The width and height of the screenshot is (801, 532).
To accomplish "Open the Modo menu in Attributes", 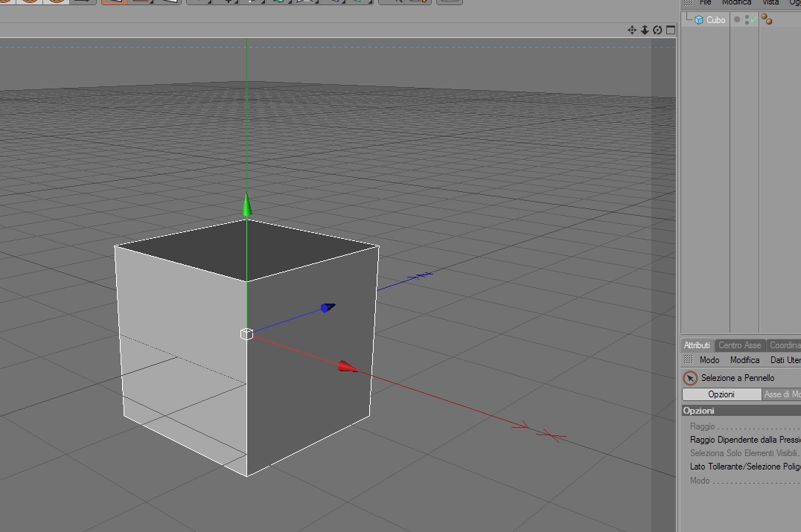I will tap(709, 360).
